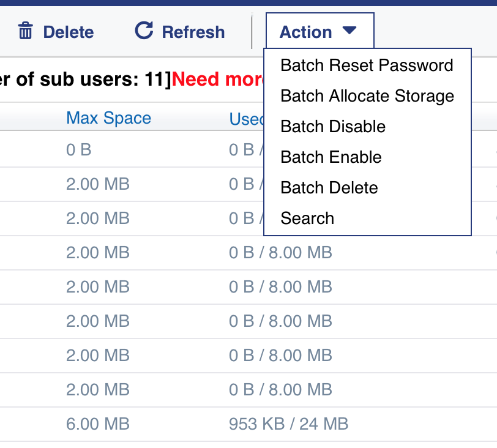Select Batch Enable option
The height and width of the screenshot is (448, 497).
pos(331,157)
